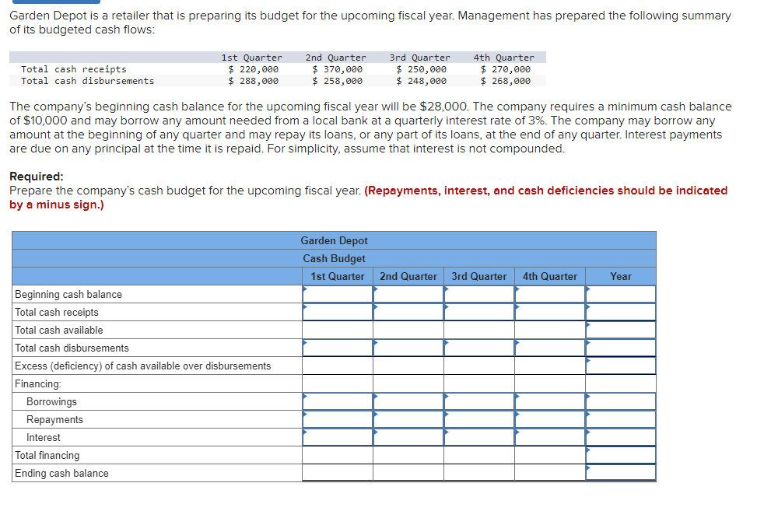The height and width of the screenshot is (532, 771).
Task: Focus Interest Year input cell
Action: click(x=621, y=437)
